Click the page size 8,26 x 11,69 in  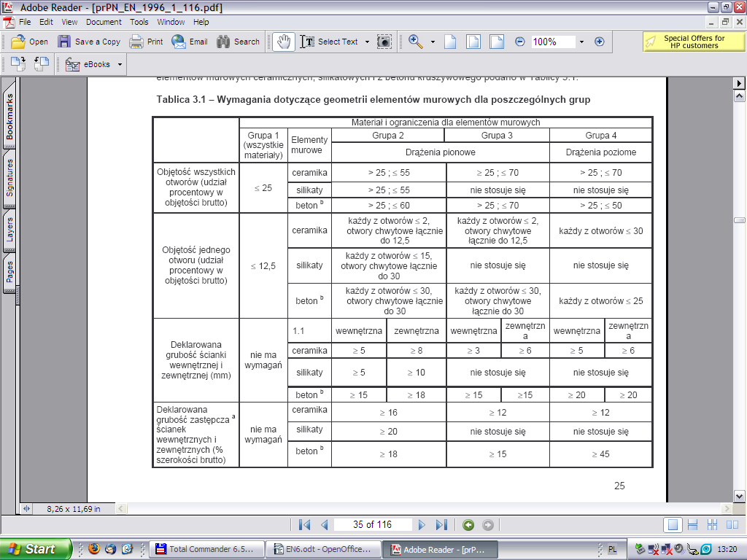[x=74, y=509]
